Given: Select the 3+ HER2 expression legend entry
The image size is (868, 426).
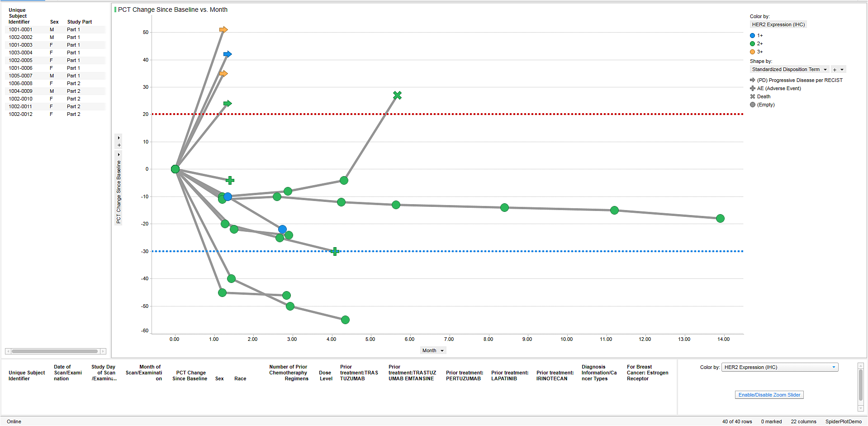Looking at the screenshot, I should tap(759, 52).
